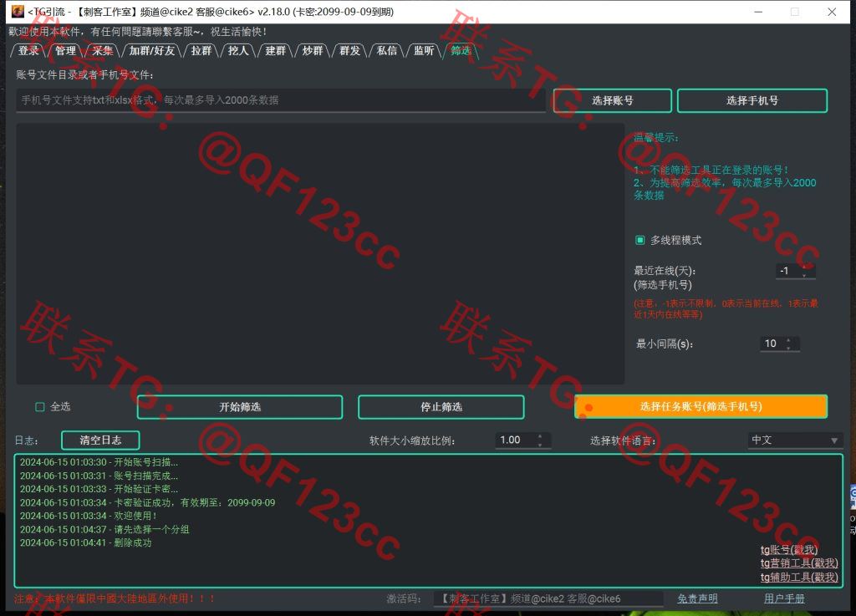Screen dimensions: 856x616
Task: Increase the 最近在线(天) value
Action: 804,267
